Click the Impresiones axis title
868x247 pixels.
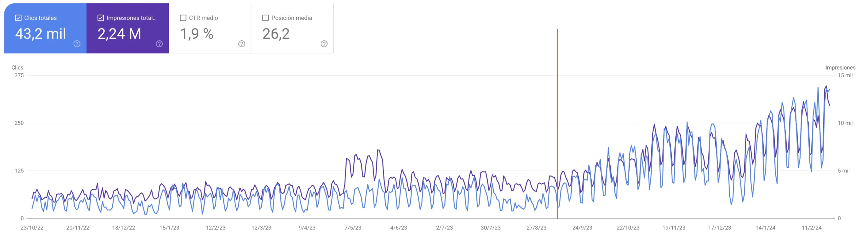click(840, 68)
